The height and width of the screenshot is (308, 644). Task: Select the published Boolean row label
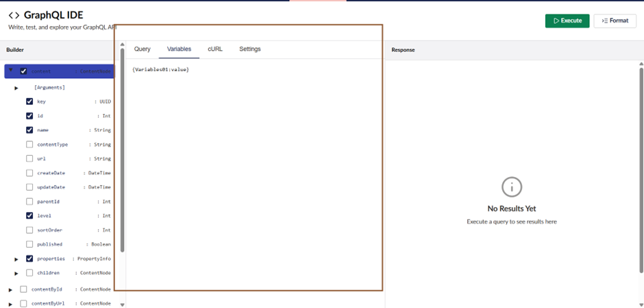point(50,244)
